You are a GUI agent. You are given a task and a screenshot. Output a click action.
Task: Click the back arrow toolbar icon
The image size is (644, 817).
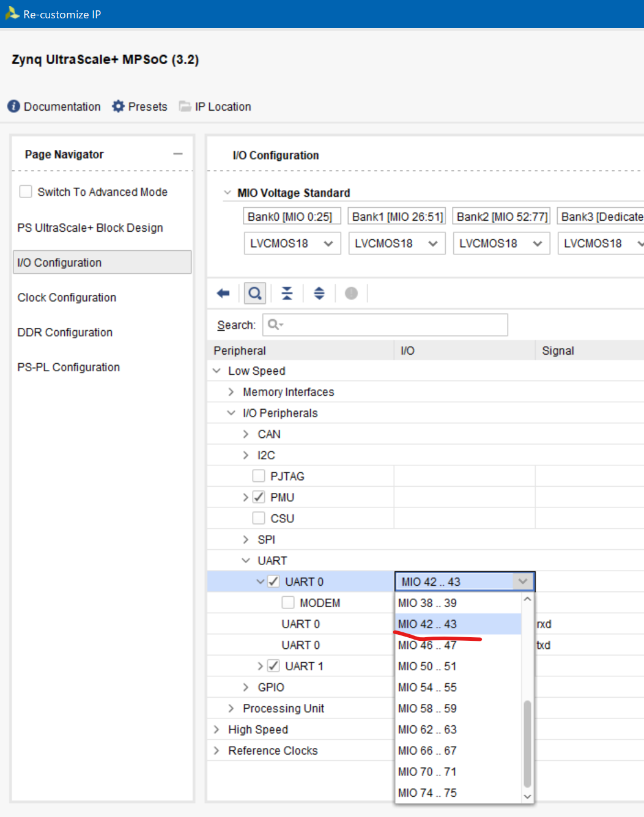(223, 294)
